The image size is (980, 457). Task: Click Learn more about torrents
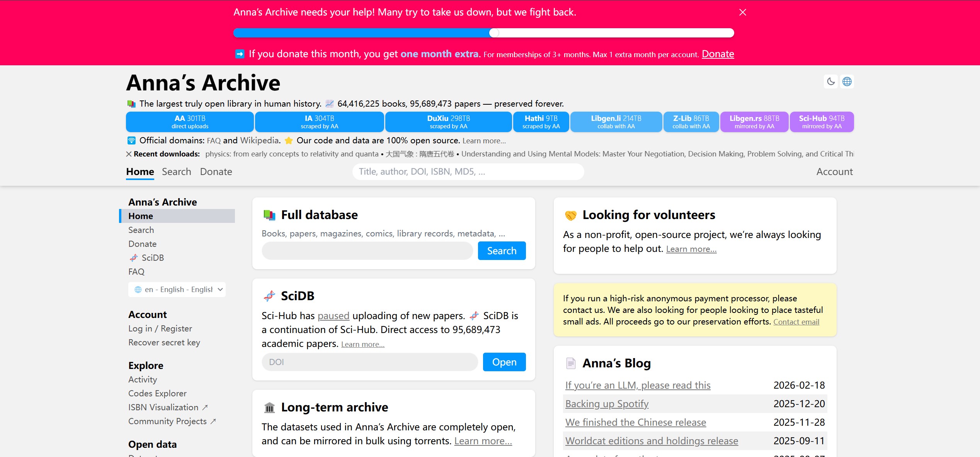coord(483,441)
